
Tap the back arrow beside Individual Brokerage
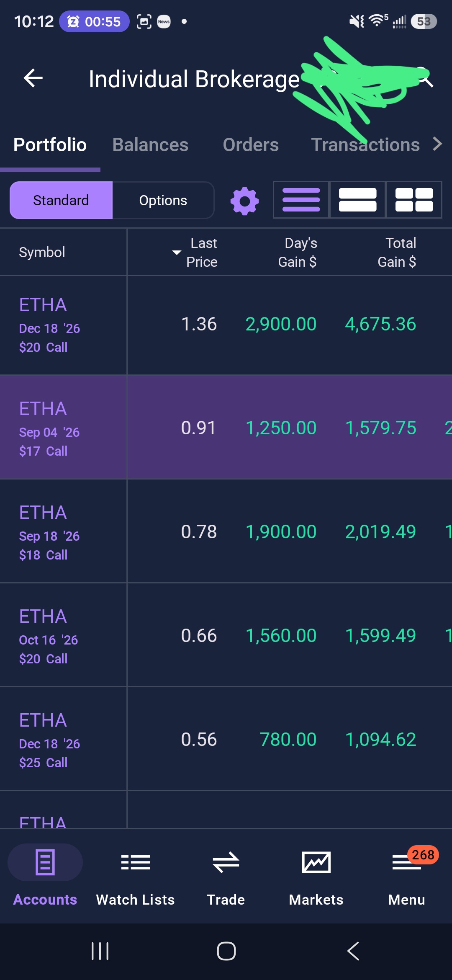(33, 78)
